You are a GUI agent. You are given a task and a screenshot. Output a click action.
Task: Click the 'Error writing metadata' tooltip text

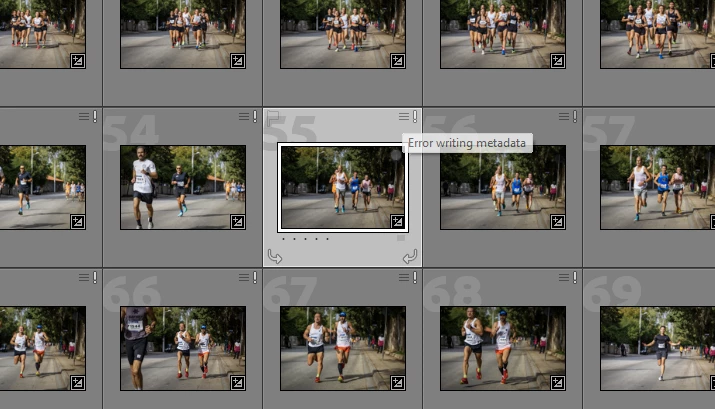(467, 143)
